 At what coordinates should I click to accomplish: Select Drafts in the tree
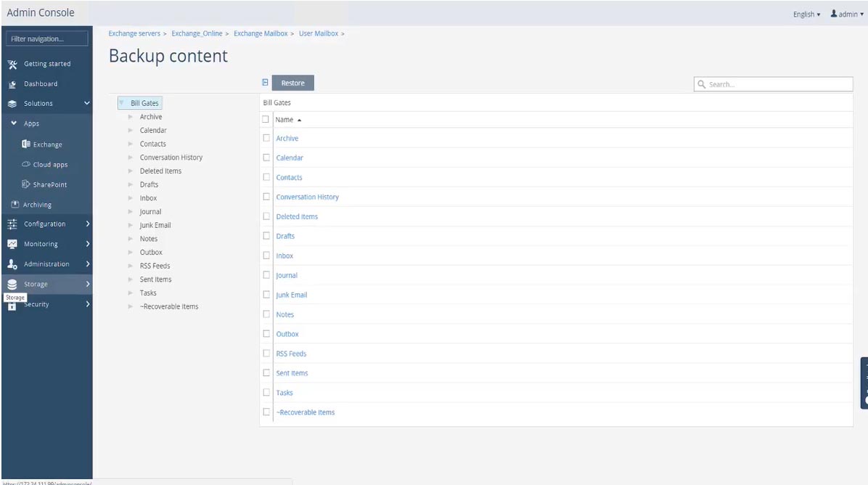tap(149, 184)
